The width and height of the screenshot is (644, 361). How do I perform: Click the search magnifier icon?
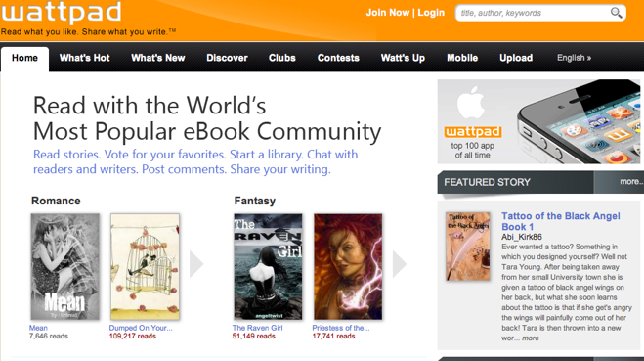point(616,13)
